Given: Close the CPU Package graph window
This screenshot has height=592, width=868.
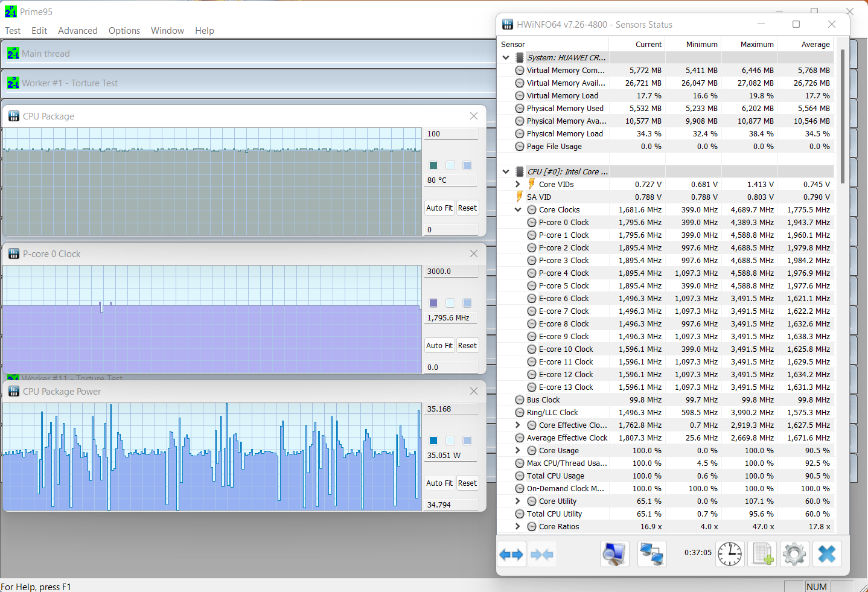Looking at the screenshot, I should point(474,116).
